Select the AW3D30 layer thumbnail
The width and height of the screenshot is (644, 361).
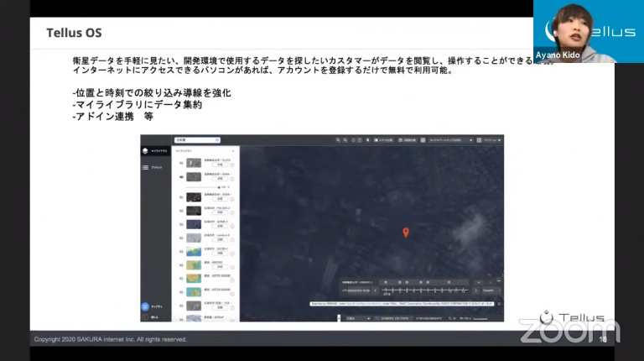coord(194,265)
